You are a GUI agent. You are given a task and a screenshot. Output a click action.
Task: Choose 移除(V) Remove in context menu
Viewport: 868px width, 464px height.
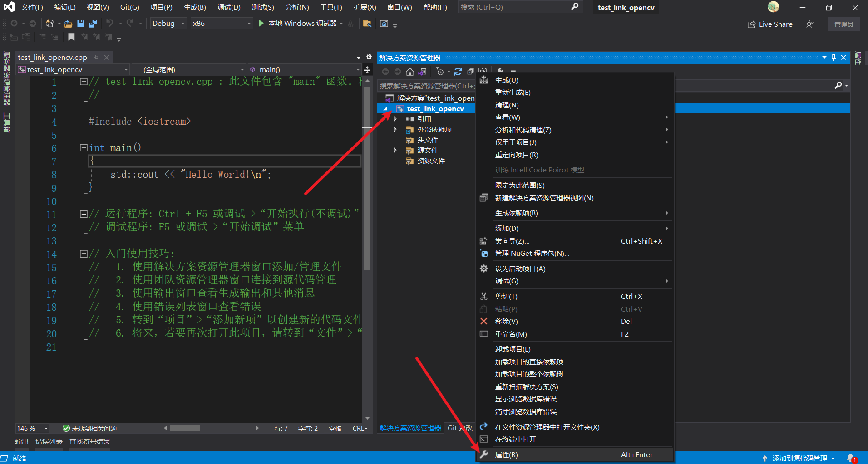574,322
